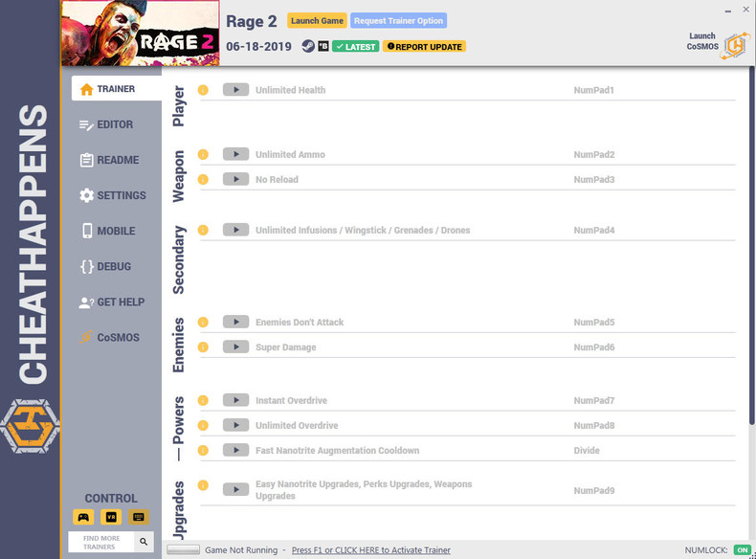Toggle Unlimited Ammo cheat
The height and width of the screenshot is (559, 756).
[235, 154]
